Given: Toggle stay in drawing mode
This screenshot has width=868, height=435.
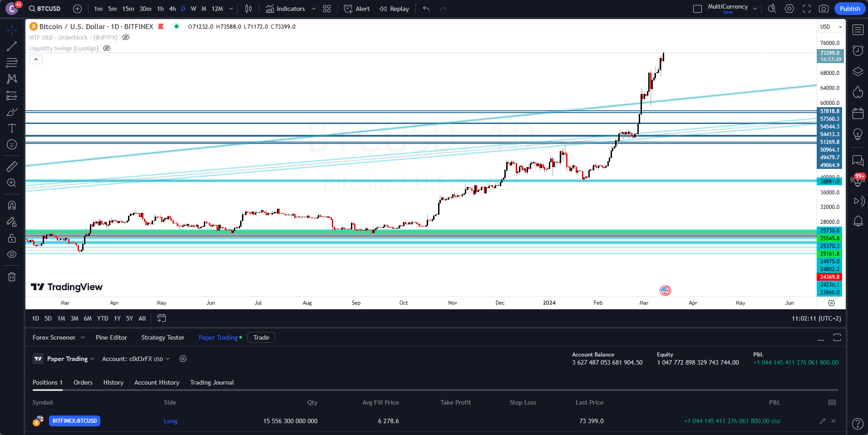Looking at the screenshot, I should pyautogui.click(x=12, y=222).
